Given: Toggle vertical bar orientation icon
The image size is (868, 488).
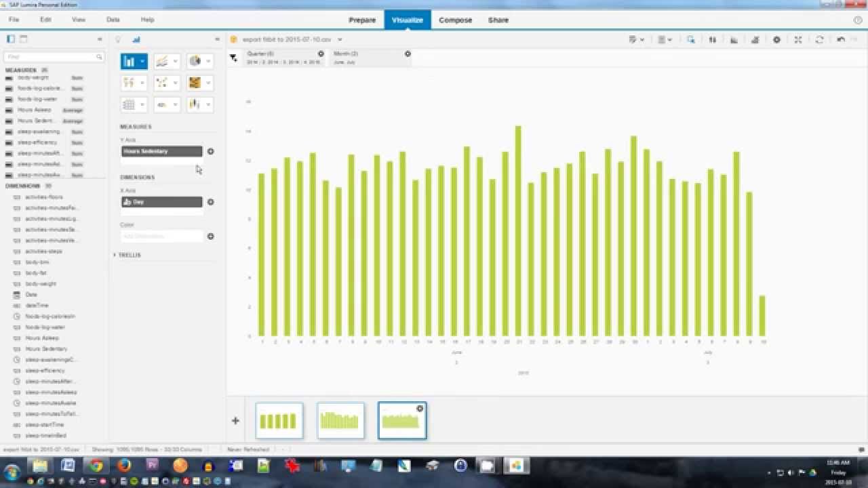Looking at the screenshot, I should point(712,40).
